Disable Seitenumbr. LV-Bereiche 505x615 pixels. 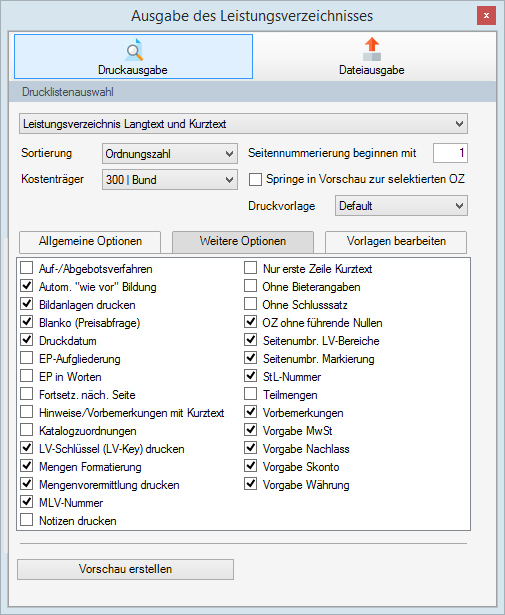(251, 340)
